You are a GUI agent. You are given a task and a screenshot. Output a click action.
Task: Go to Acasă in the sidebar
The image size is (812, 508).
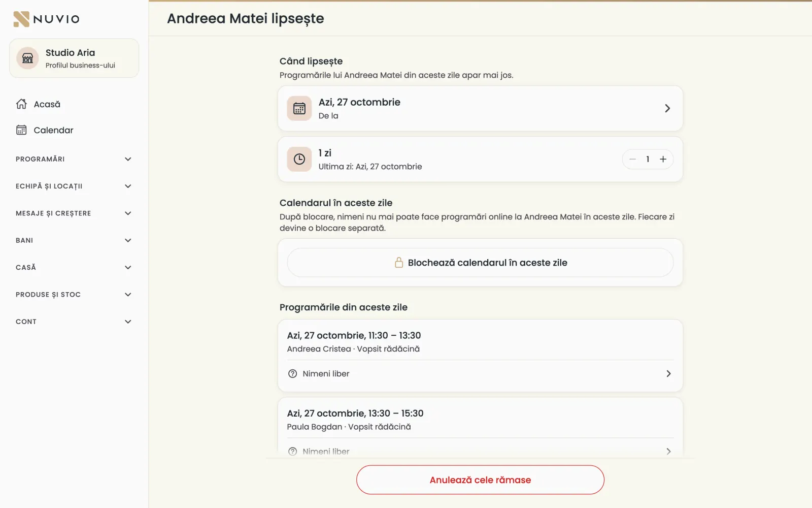74,104
